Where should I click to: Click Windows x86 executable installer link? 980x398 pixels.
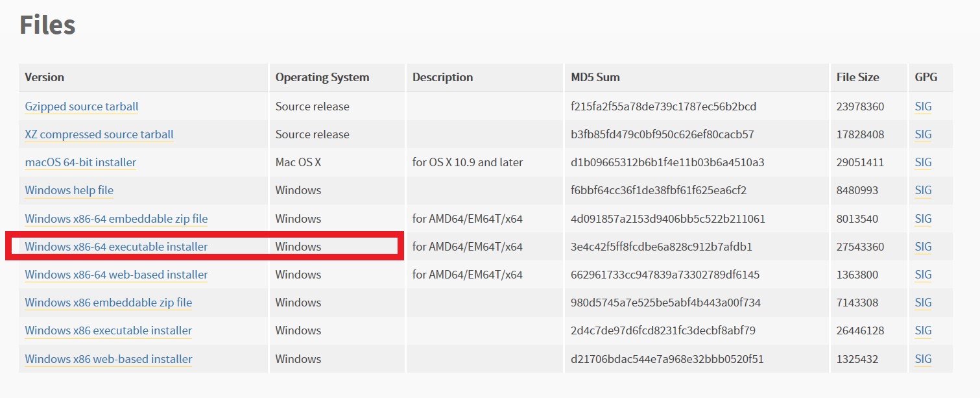pos(108,330)
